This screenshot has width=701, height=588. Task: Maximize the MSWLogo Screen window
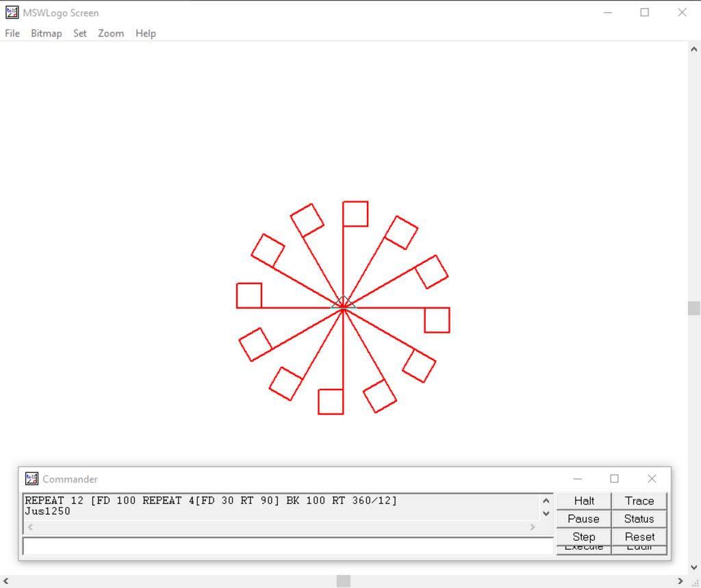(x=645, y=12)
